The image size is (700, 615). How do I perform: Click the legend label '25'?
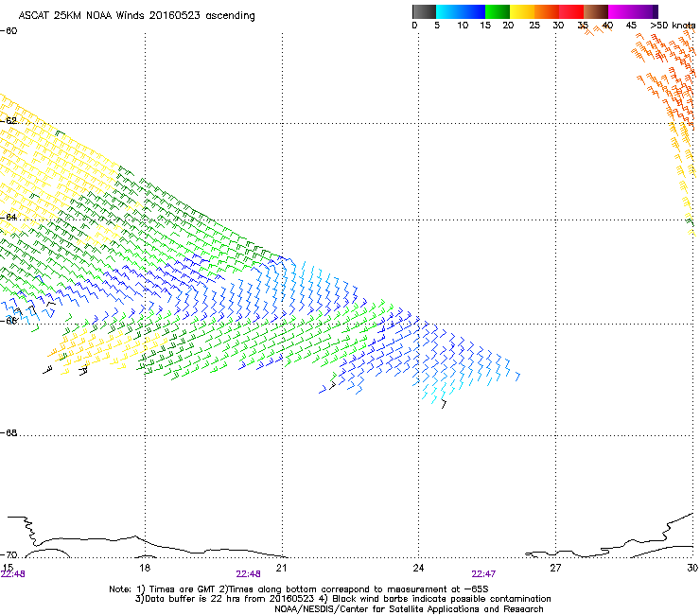point(534,26)
